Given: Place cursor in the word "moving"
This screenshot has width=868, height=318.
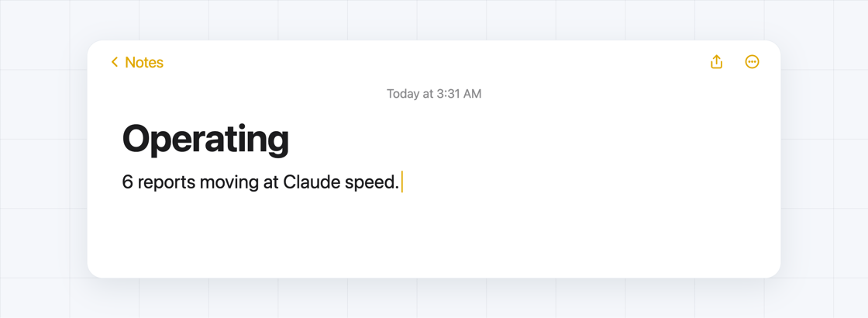Looking at the screenshot, I should (x=229, y=182).
